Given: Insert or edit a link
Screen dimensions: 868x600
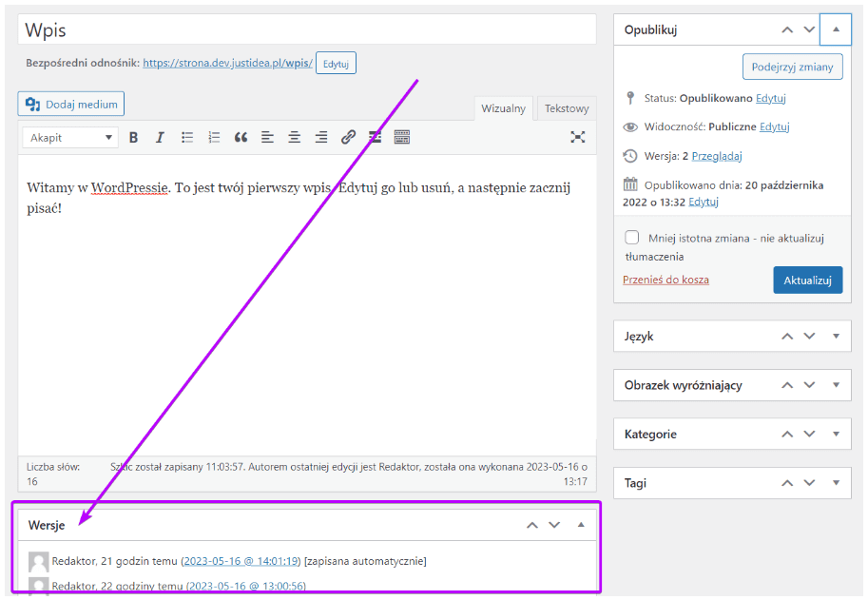Looking at the screenshot, I should 348,137.
